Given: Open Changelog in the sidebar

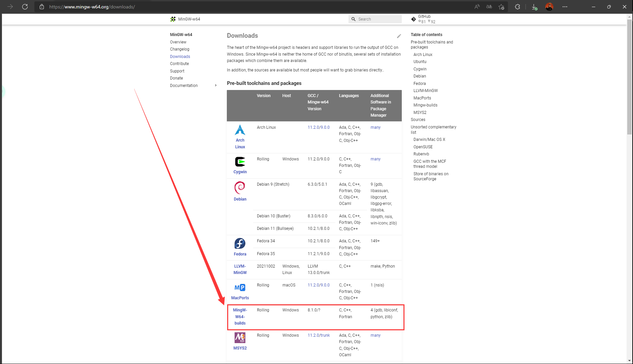Looking at the screenshot, I should (180, 49).
